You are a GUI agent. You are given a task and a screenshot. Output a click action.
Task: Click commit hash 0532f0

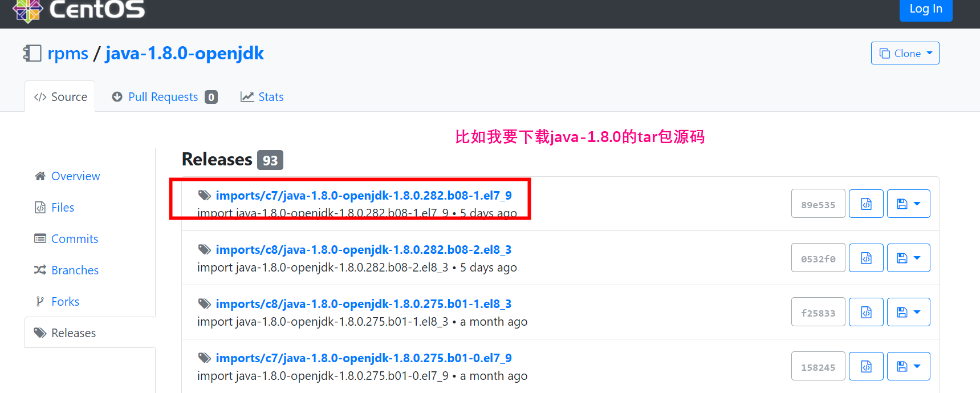[x=818, y=258]
